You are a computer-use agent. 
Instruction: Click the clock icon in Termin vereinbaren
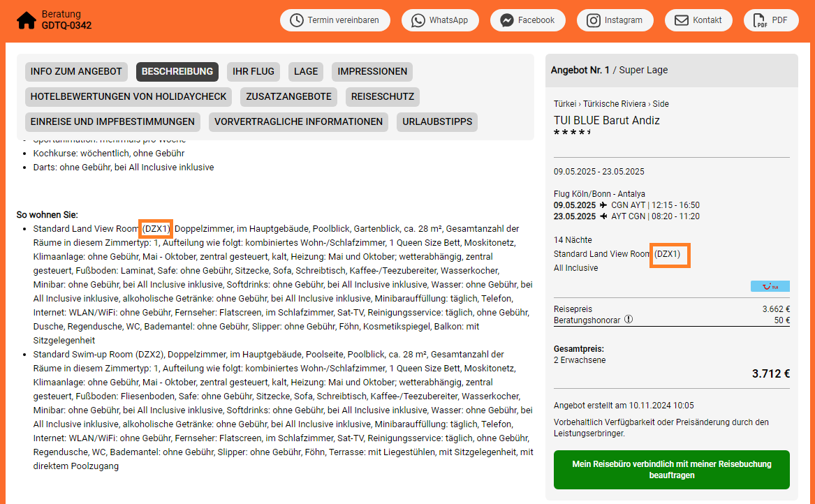click(296, 20)
